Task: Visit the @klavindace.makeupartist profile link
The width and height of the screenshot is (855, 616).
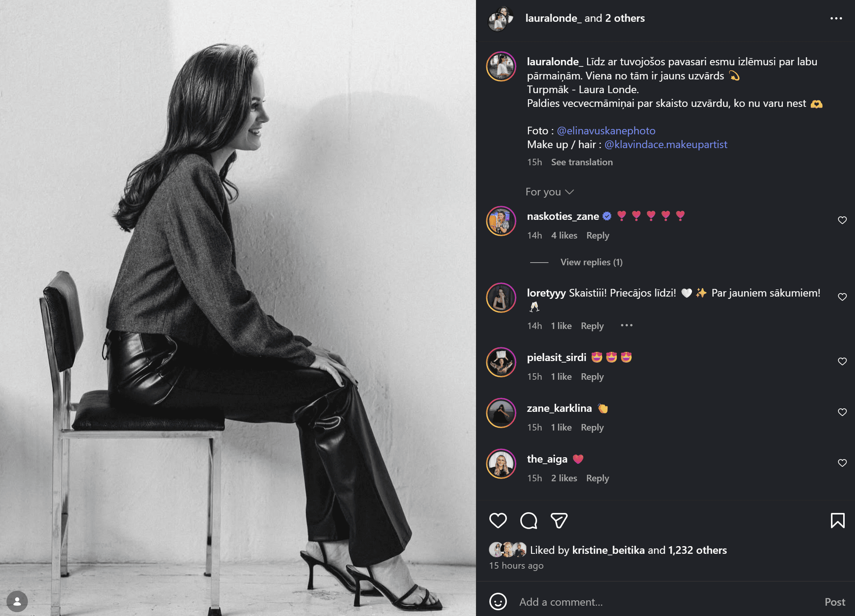Action: pos(666,145)
